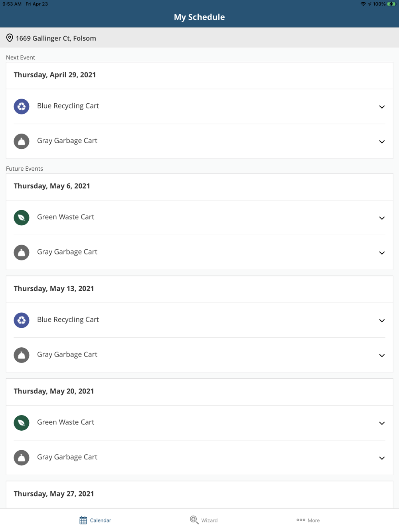Expand the May 20 Green Waste Cart chevron
This screenshot has width=399, height=532.
click(382, 423)
